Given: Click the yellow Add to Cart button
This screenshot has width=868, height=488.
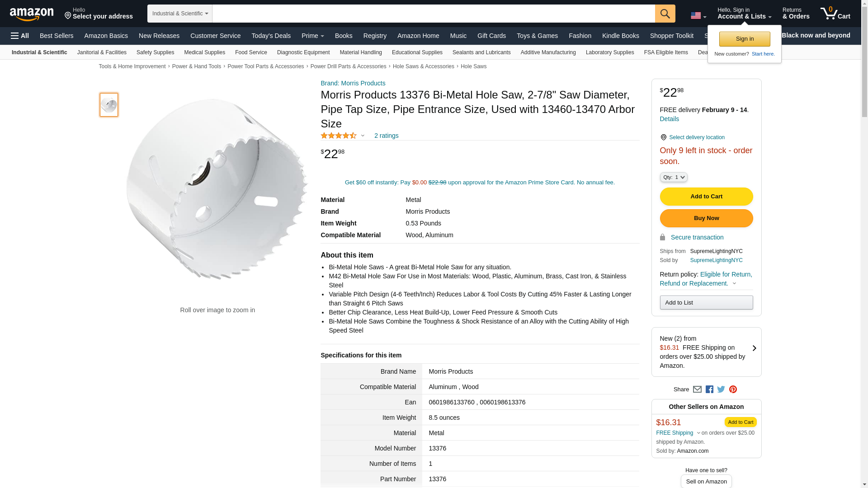Looking at the screenshot, I should (x=706, y=197).
